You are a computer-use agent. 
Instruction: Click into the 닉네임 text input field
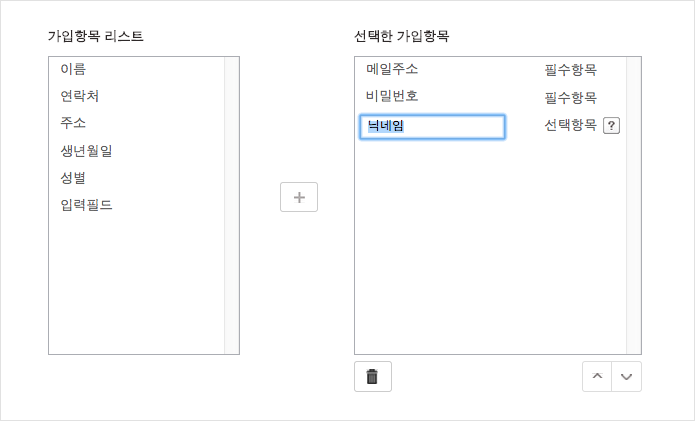[432, 127]
